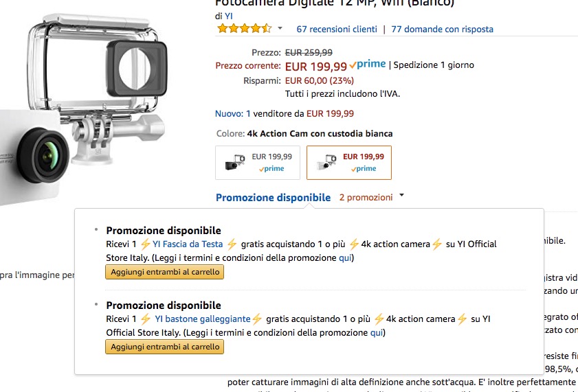Add head strap bundle with Aggiungi entrambi al carrello
This screenshot has width=578, height=392.
(165, 272)
